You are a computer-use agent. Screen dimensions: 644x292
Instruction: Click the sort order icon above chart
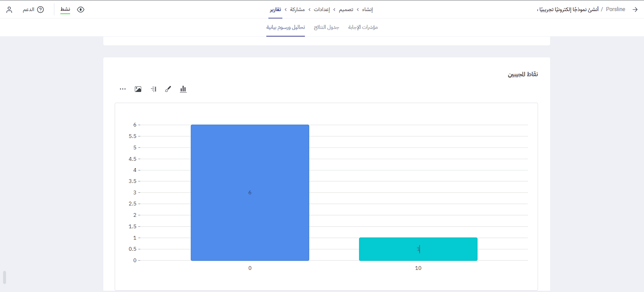tap(153, 89)
